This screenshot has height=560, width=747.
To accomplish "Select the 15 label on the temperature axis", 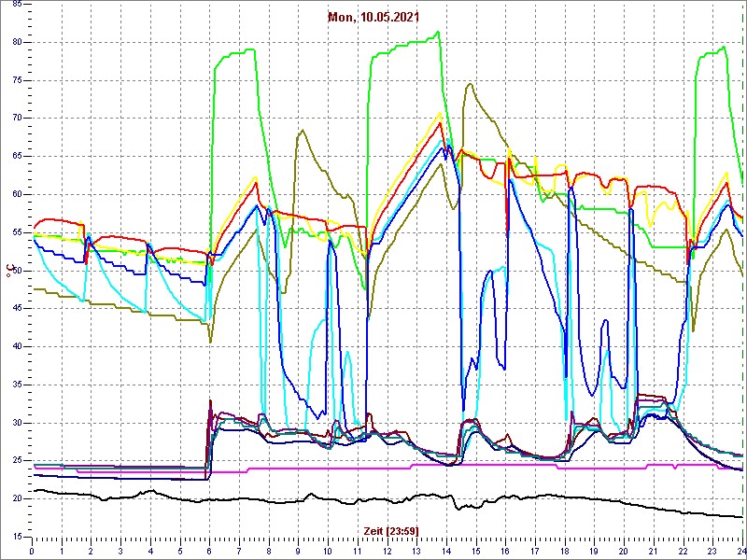I will coord(17,538).
